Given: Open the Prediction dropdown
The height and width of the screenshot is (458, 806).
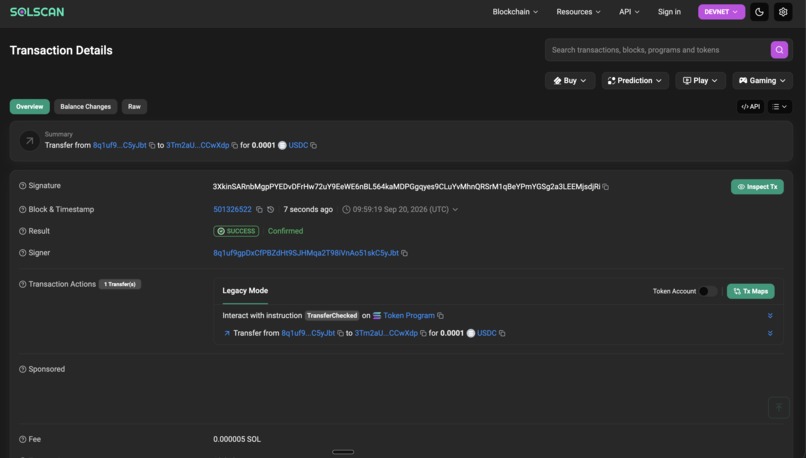Looking at the screenshot, I should pos(635,81).
